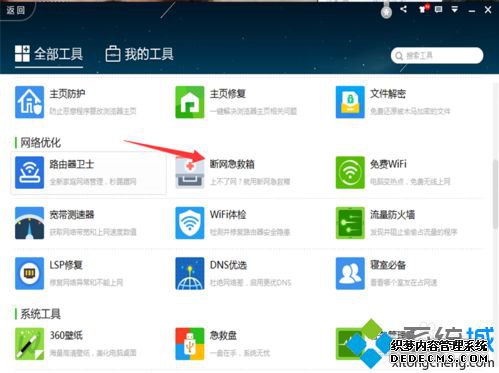Open the DNS优选 globe icon
This screenshot has width=499, height=373.
point(190,273)
